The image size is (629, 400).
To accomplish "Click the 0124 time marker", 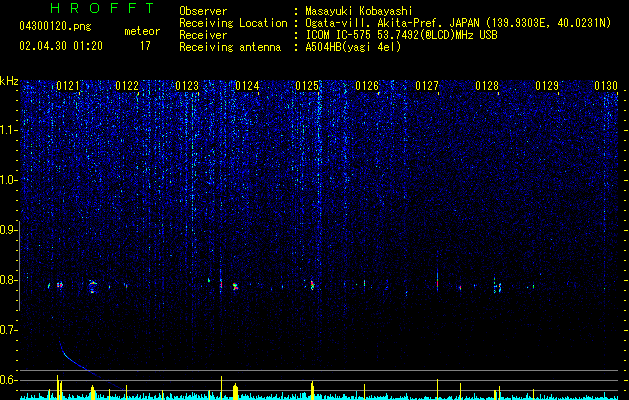I will pyautogui.click(x=247, y=86).
